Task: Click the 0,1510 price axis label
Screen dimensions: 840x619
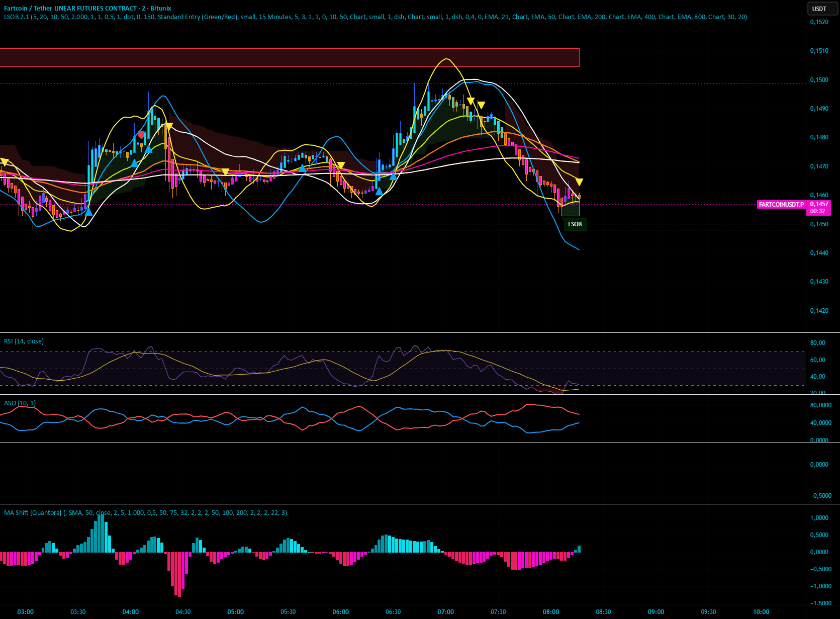Action: click(x=819, y=51)
